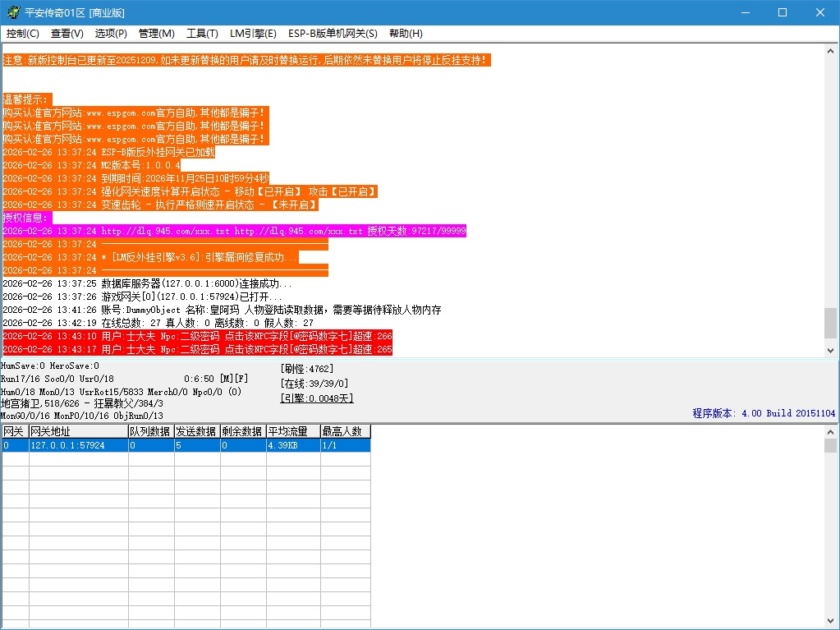
Task: Click the log panel scroll-up arrow
Action: click(x=830, y=50)
